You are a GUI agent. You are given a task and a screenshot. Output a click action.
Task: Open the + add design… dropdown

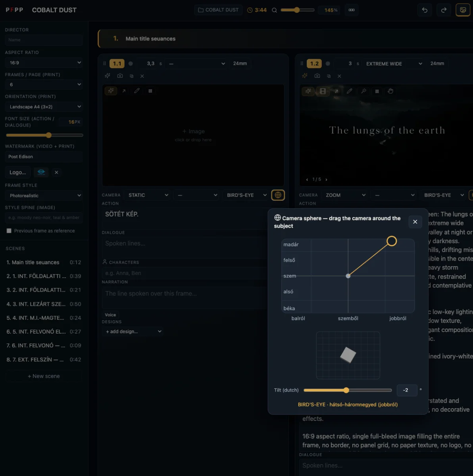[133, 332]
